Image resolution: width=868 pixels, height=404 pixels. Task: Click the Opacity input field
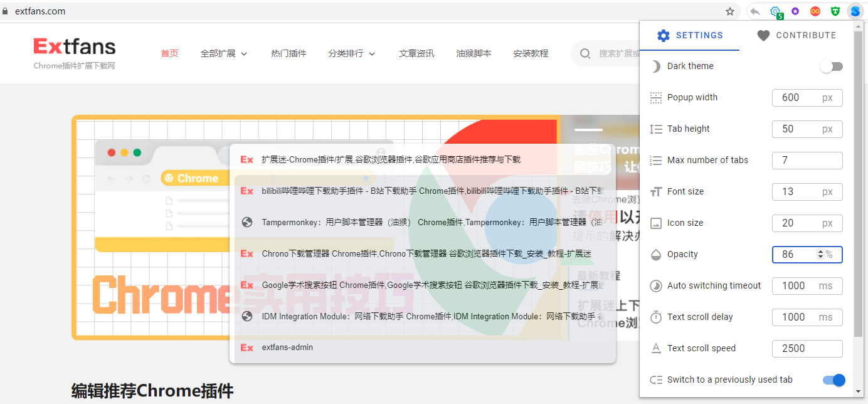click(807, 255)
